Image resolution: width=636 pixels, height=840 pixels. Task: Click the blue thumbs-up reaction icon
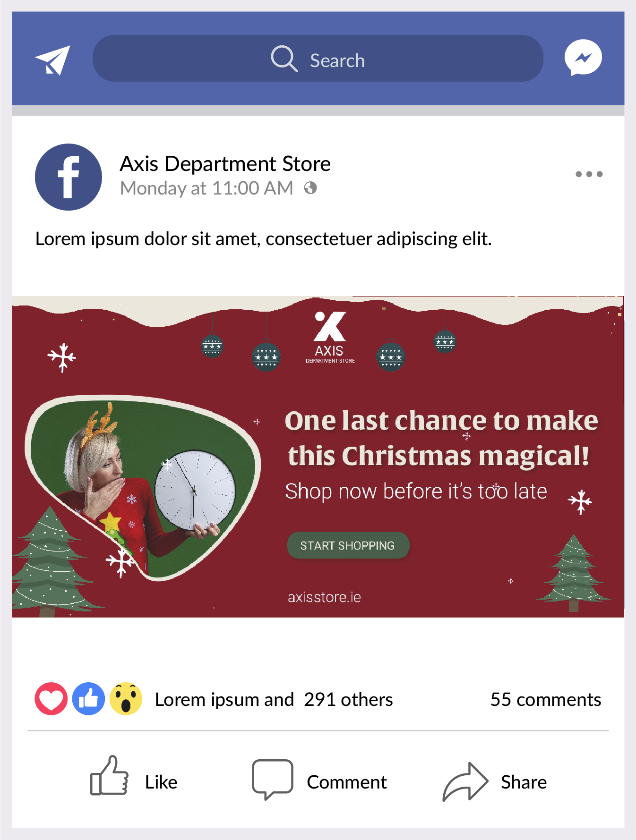click(x=88, y=699)
